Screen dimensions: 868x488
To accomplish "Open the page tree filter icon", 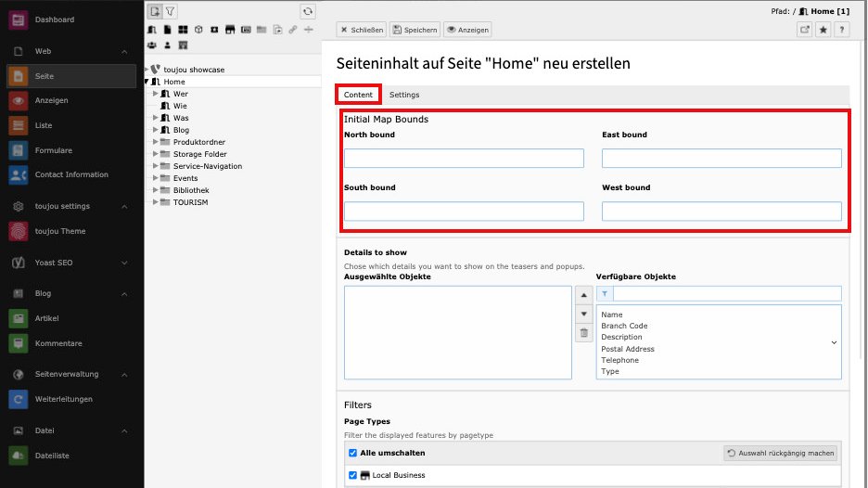I will pos(170,11).
